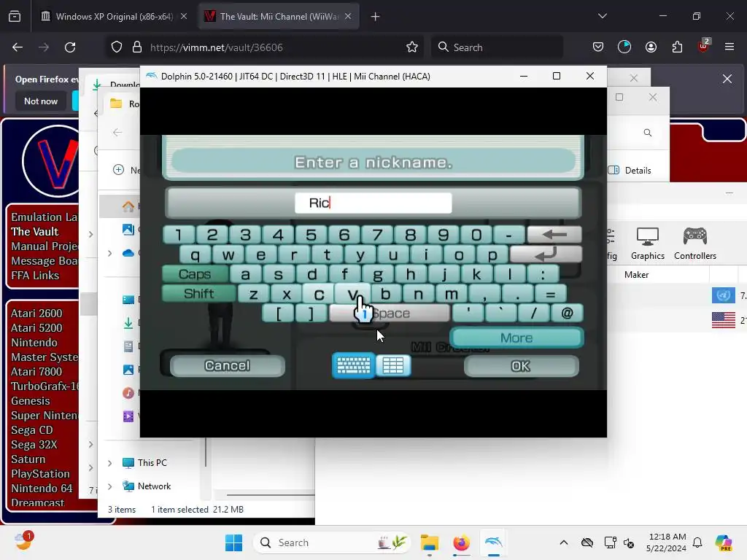Click the Firefox back arrow
The width and height of the screenshot is (747, 560).
coord(18,47)
